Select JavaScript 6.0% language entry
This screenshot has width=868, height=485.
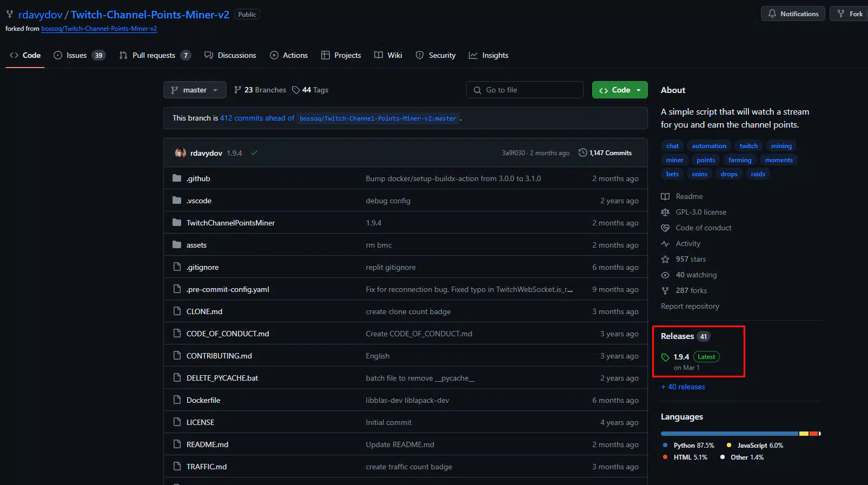point(755,446)
